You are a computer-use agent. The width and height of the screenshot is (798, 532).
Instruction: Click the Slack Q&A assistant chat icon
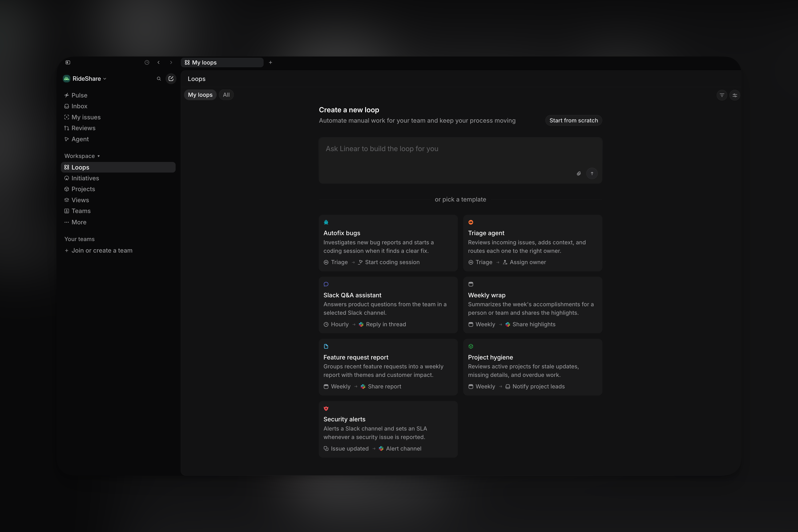326,284
